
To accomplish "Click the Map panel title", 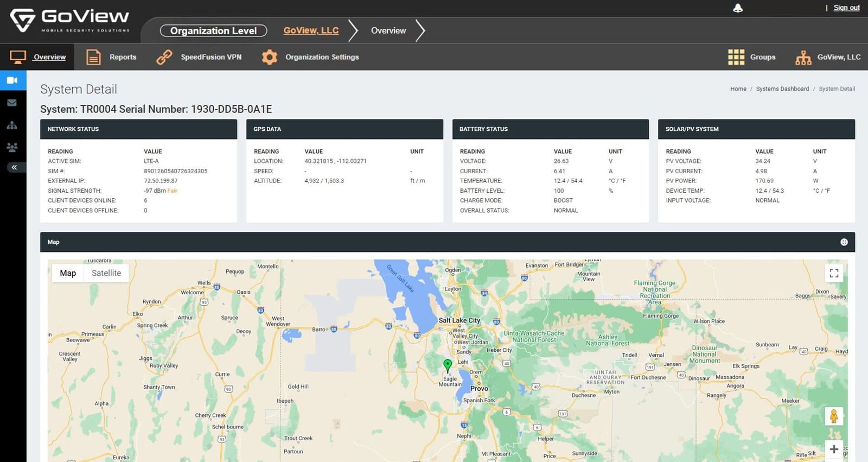I will click(53, 242).
